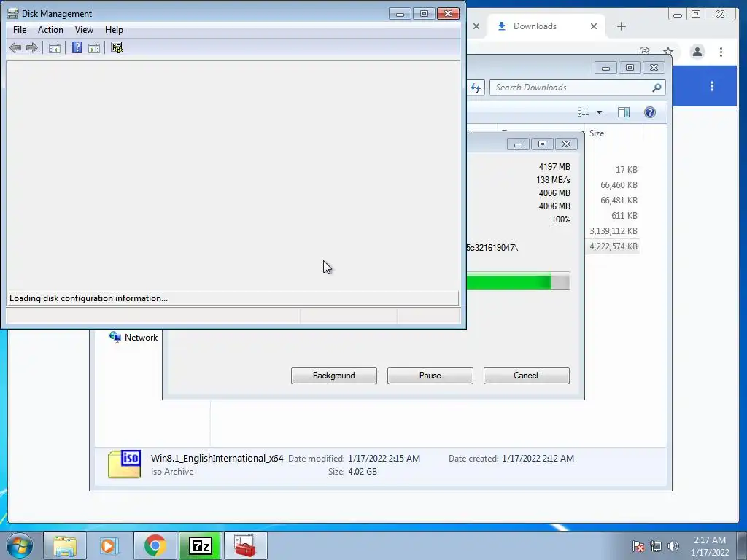Click the Date modified value 1/17/2022 2:15 AM

384,459
